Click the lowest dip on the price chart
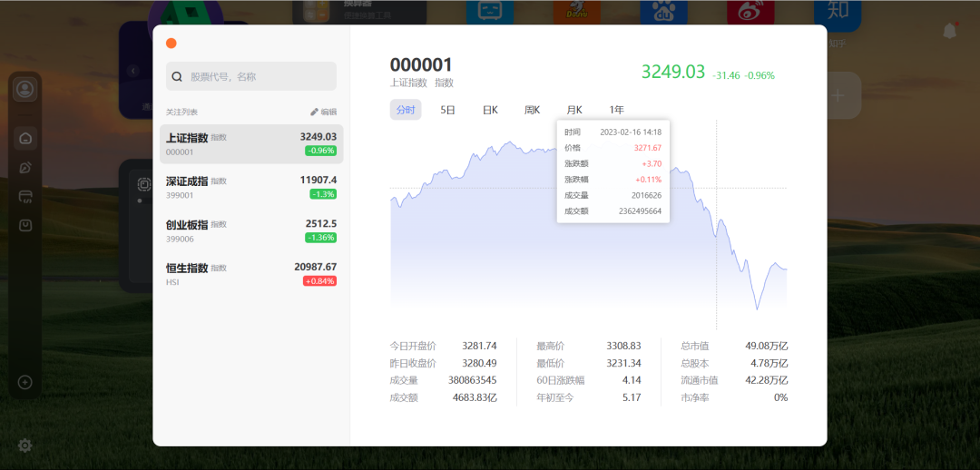Viewport: 980px width, 470px height. pyautogui.click(x=758, y=308)
